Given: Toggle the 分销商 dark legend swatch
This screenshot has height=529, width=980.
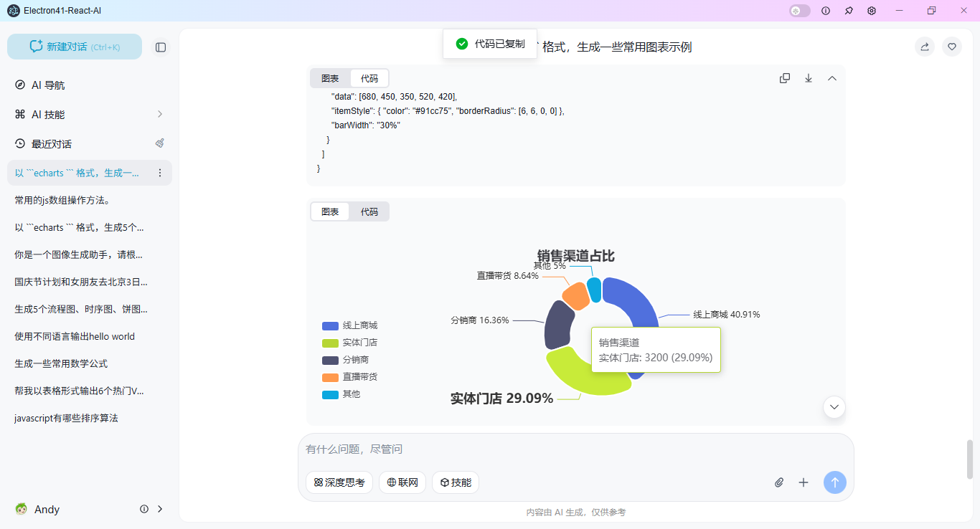Looking at the screenshot, I should pyautogui.click(x=330, y=360).
